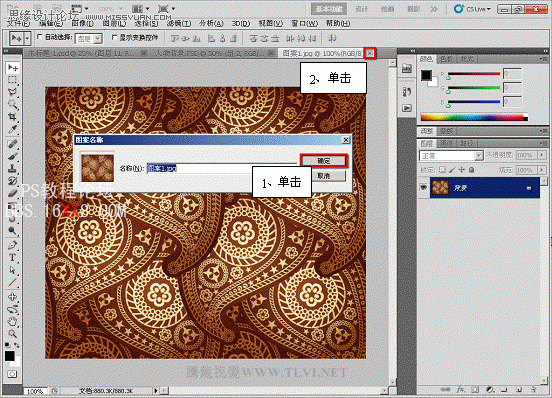552x398 pixels.
Task: Open the History panel icon
Action: pos(407,92)
